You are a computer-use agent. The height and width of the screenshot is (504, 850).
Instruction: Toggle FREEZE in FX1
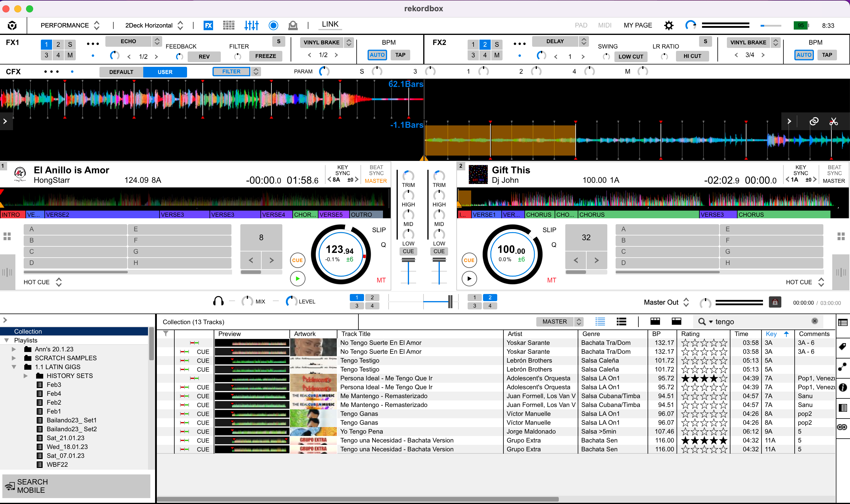265,56
